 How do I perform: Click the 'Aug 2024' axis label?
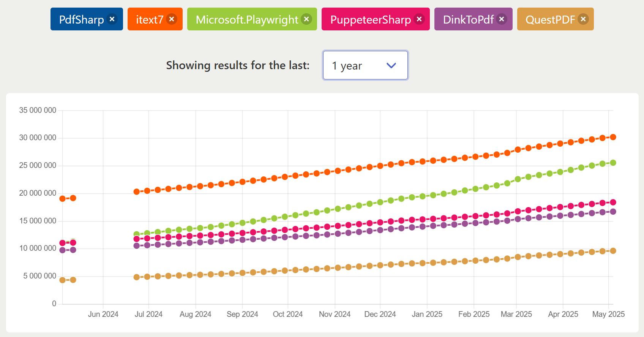tap(196, 314)
